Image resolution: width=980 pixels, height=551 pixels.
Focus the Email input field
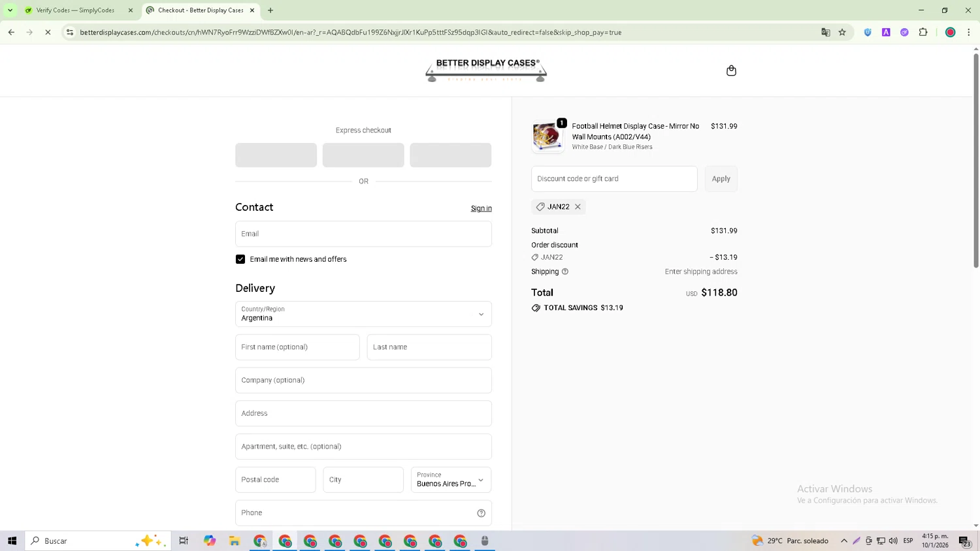[x=363, y=234]
